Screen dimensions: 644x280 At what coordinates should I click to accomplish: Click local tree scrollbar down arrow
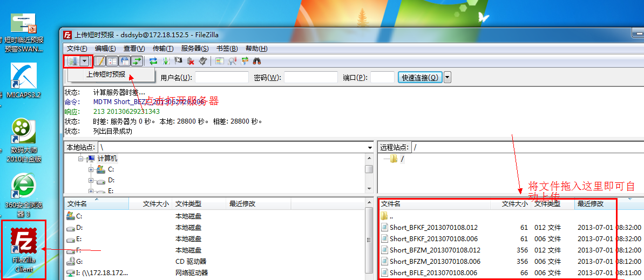(x=370, y=188)
